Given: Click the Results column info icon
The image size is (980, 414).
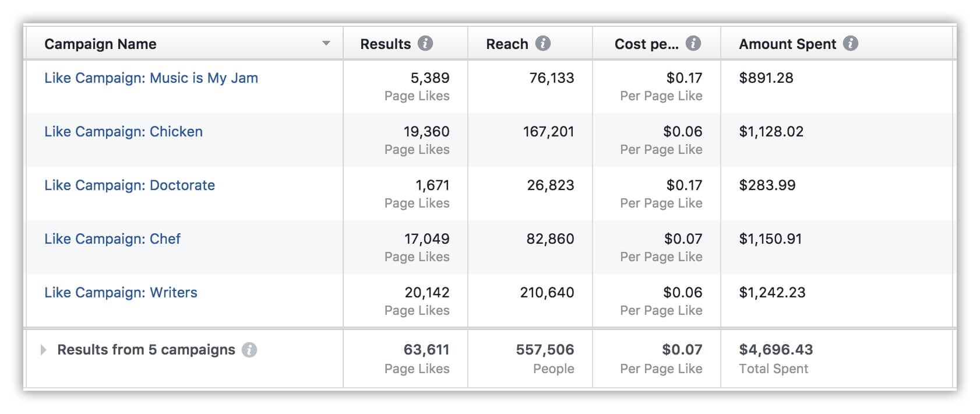Looking at the screenshot, I should (425, 44).
